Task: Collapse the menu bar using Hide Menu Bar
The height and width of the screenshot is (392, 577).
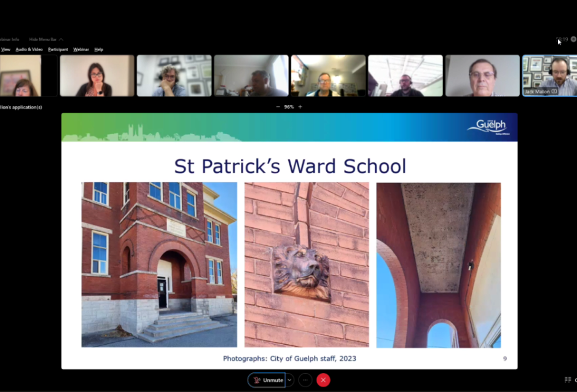Action: (x=45, y=39)
